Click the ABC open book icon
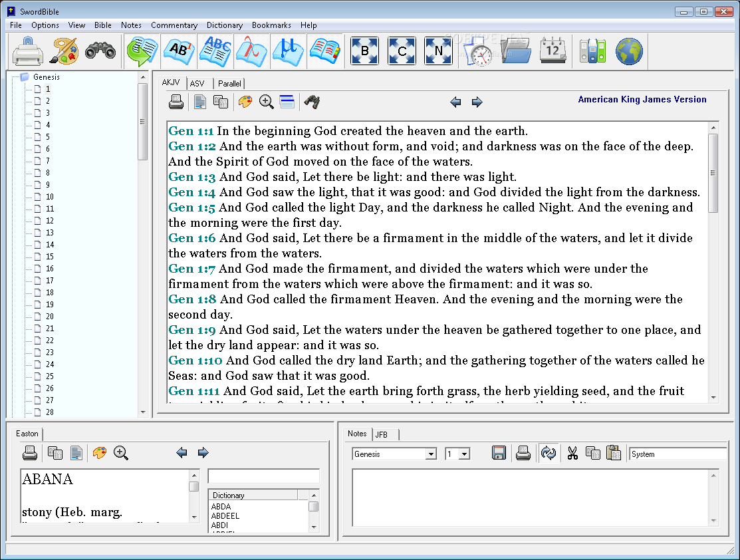 [x=215, y=51]
